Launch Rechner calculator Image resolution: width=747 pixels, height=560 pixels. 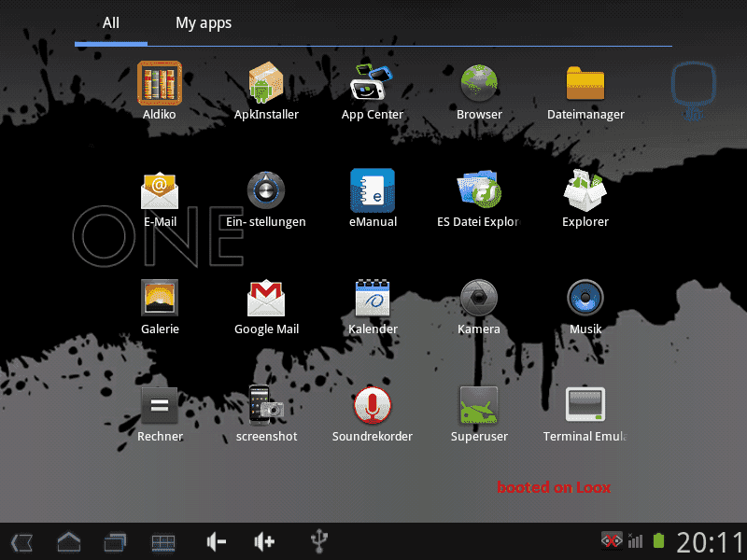(160, 413)
